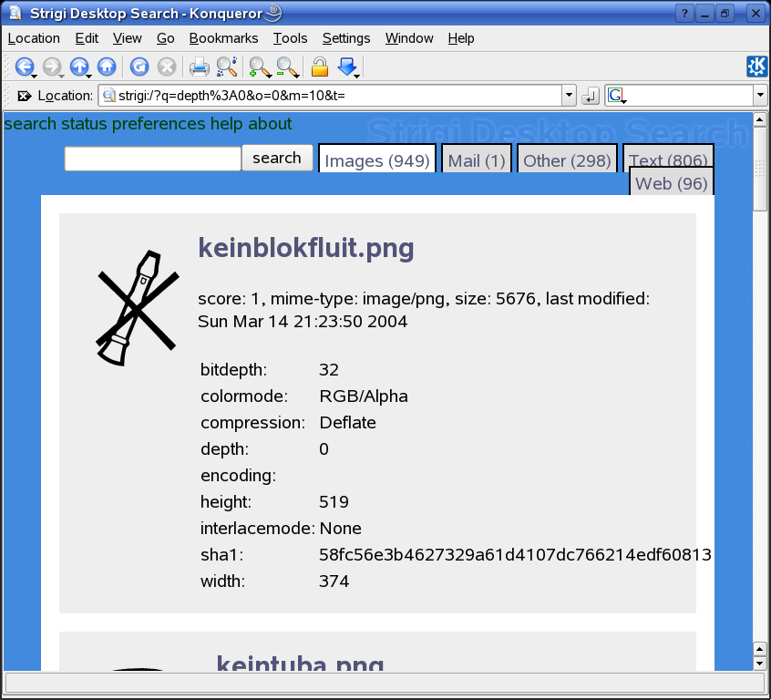Open the keinblokfluit.png result link
Screen dimensions: 771x700
click(x=306, y=247)
